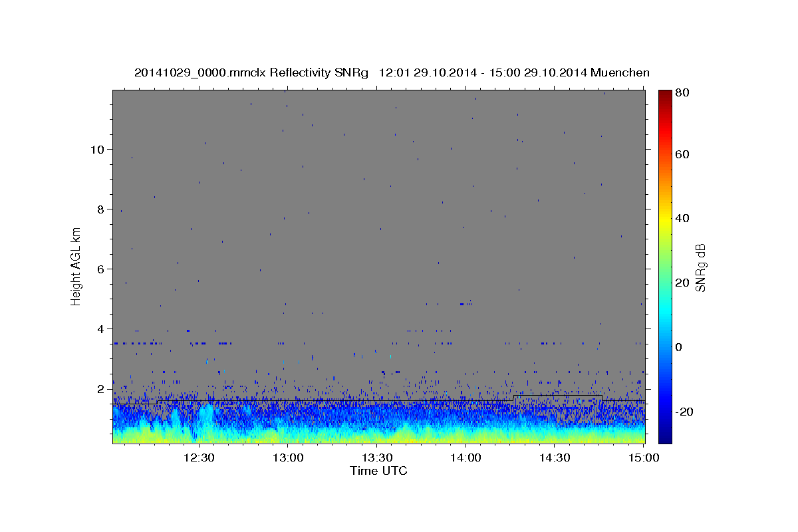The image size is (798, 532).
Task: Click the colorbar value label 80
Action: 683,94
